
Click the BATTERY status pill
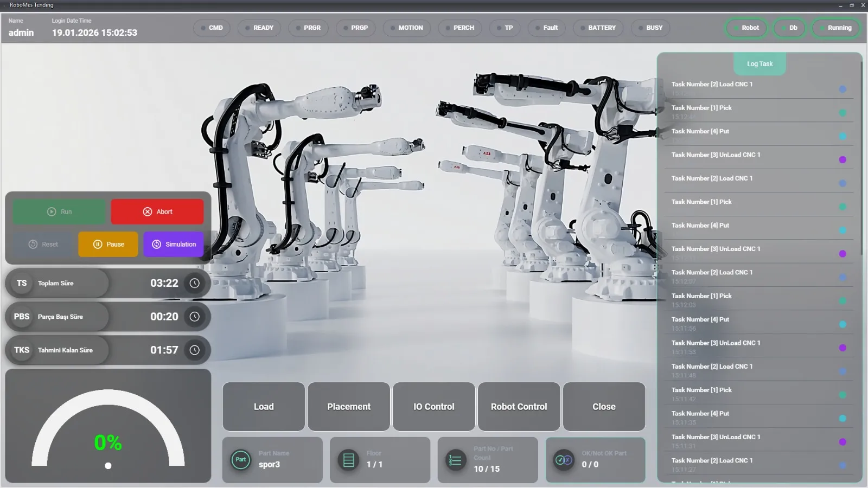pyautogui.click(x=598, y=28)
